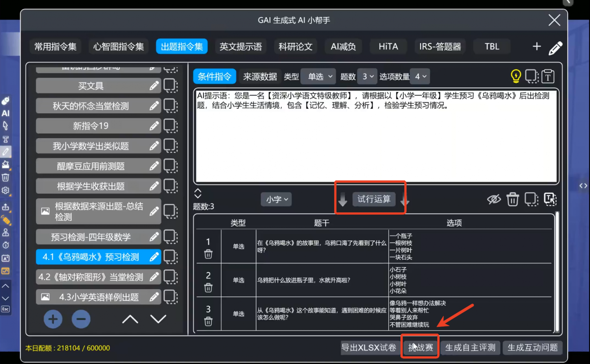Click the blue plus button to add command
This screenshot has height=364, width=590.
click(53, 319)
